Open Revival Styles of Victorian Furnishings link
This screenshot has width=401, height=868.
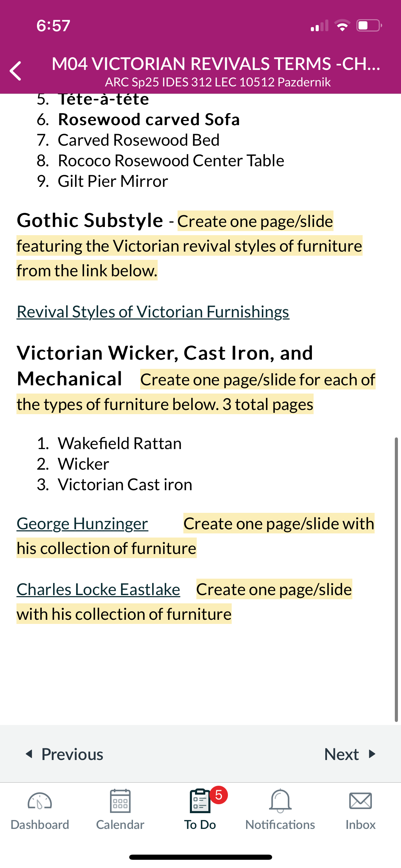tap(153, 312)
